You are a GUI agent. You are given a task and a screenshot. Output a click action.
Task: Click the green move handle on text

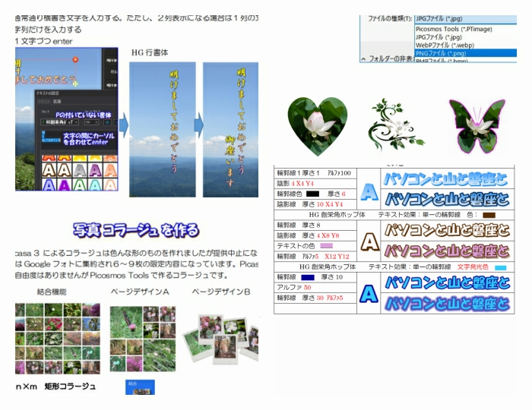pos(73,82)
